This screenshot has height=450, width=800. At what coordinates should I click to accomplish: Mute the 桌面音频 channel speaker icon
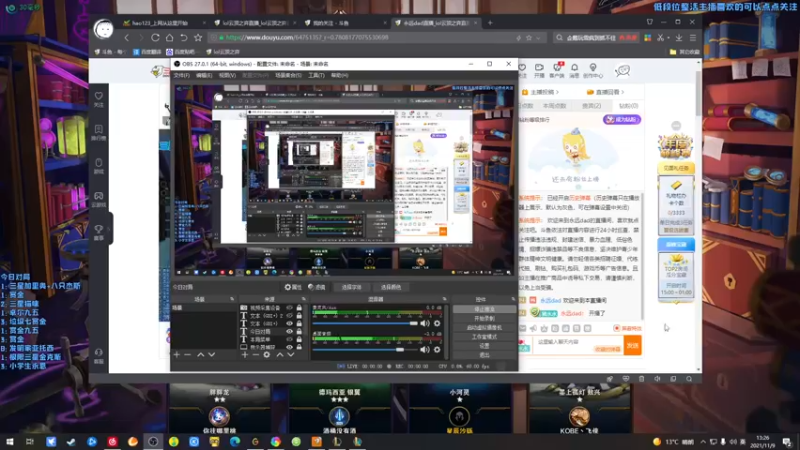click(x=424, y=349)
